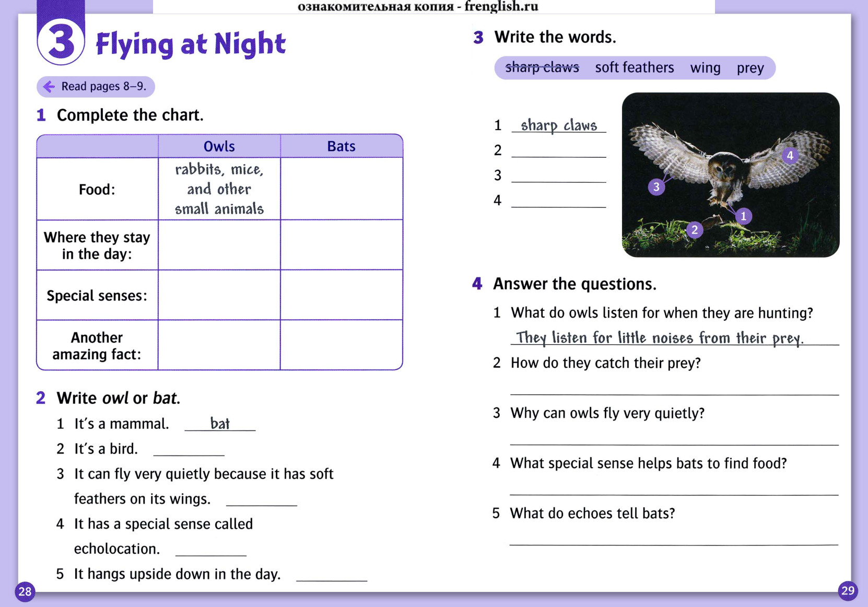Click the 'They listen for little noises' answer

tap(660, 338)
